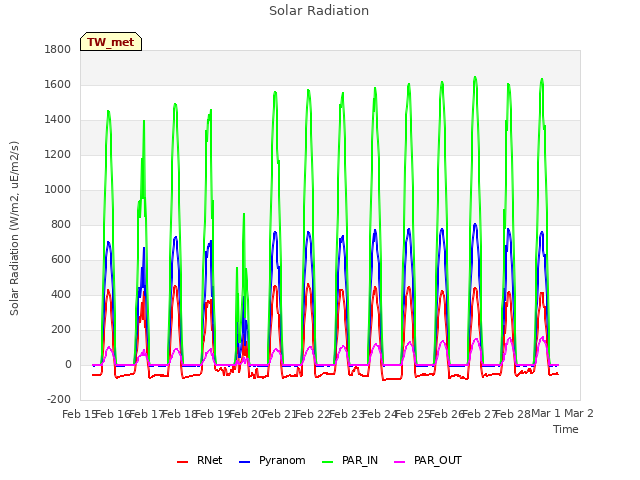Image resolution: width=640 pixels, height=480 pixels.
Task: Click the 1400 y-axis tick label
Action: tap(58, 120)
